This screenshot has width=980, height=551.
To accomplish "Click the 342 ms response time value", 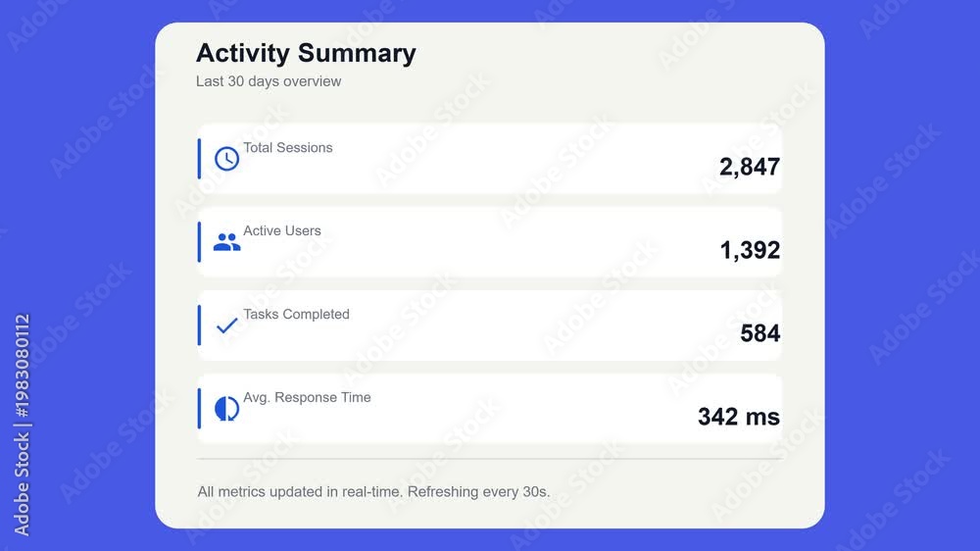I will tap(739, 417).
